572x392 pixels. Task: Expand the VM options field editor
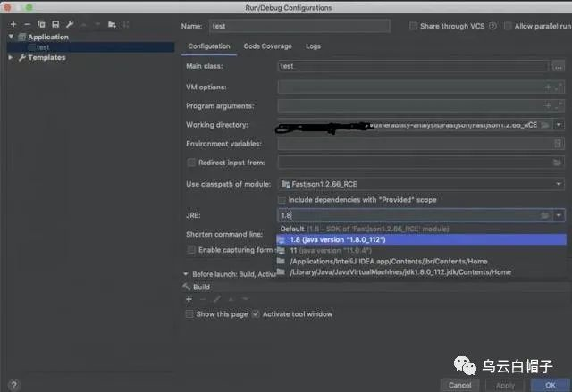(x=559, y=88)
